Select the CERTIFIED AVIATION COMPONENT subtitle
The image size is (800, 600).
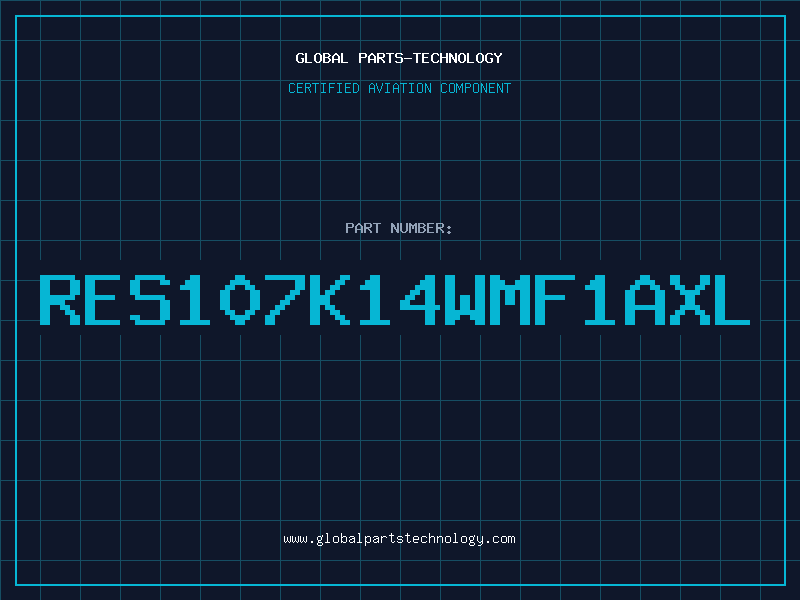[x=399, y=88]
